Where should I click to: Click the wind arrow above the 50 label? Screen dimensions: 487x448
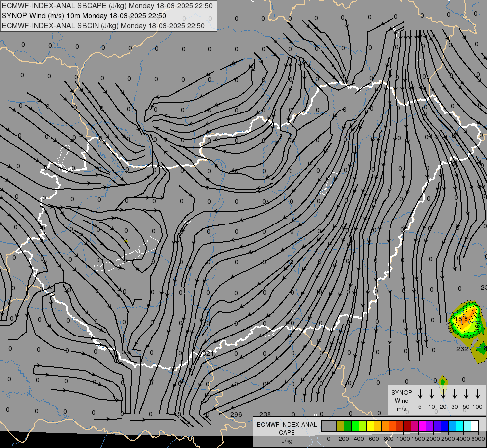466,394
